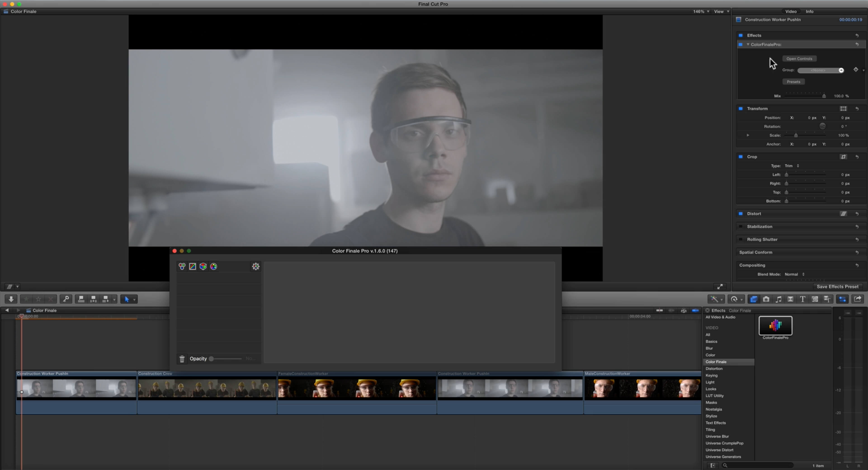Open the Group None popup selector
Viewport: 868px width, 470px height.
pyautogui.click(x=821, y=70)
